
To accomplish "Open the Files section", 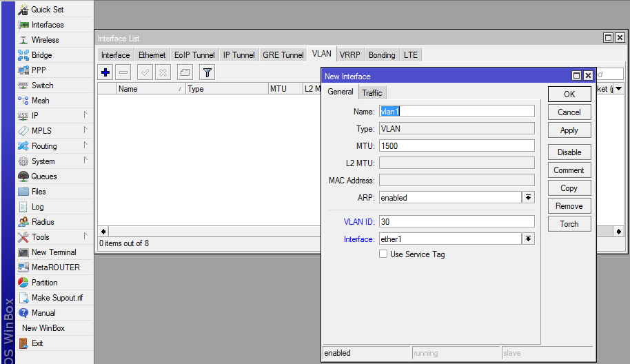I will point(39,192).
